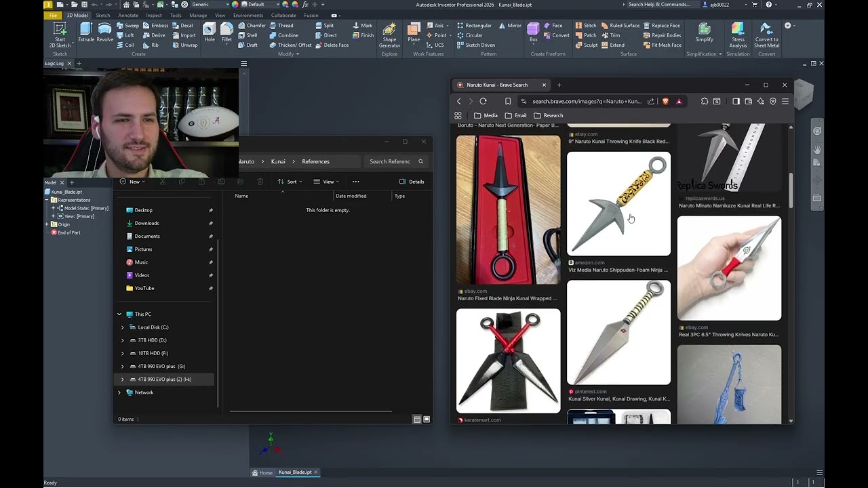The image size is (868, 488).
Task: Select the Stitch surface tool
Action: 586,26
